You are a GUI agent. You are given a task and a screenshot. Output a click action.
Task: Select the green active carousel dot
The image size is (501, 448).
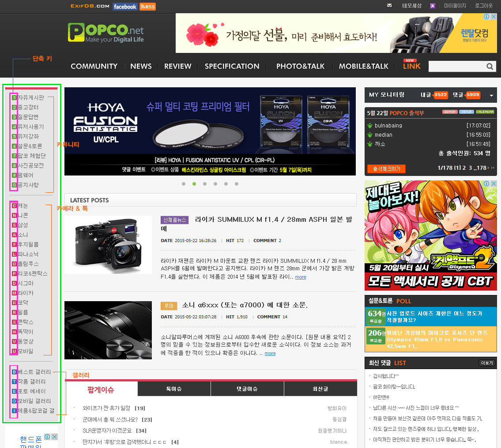pos(194,184)
